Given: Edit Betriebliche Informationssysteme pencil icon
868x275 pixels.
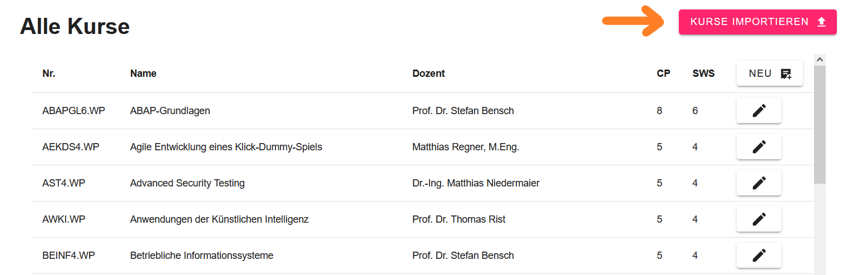Looking at the screenshot, I should point(758,255).
